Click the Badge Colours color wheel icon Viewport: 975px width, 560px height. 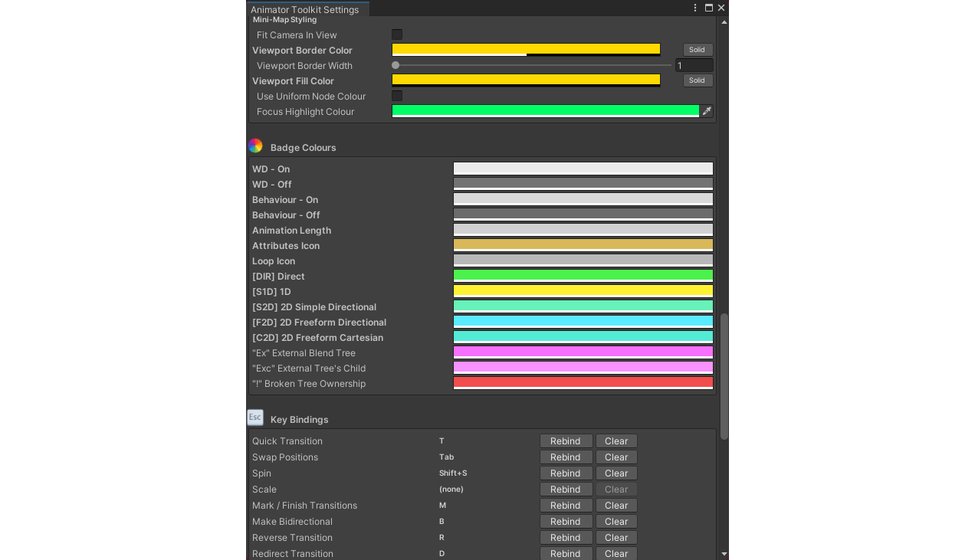pyautogui.click(x=255, y=146)
